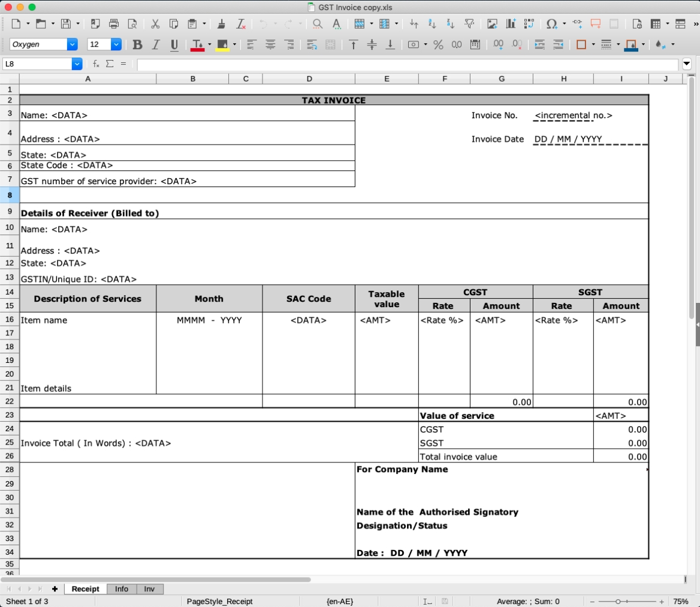
Task: Open the font name dropdown
Action: (x=72, y=44)
